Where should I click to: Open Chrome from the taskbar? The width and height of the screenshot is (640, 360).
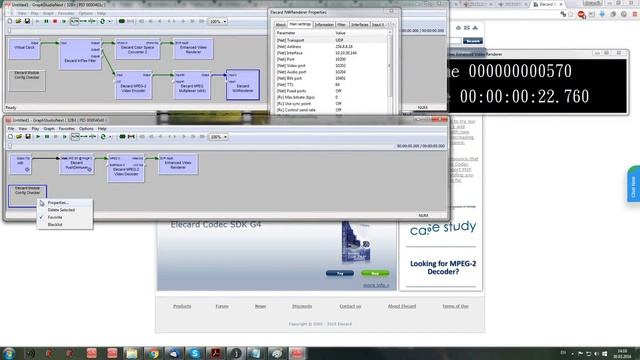click(153, 353)
